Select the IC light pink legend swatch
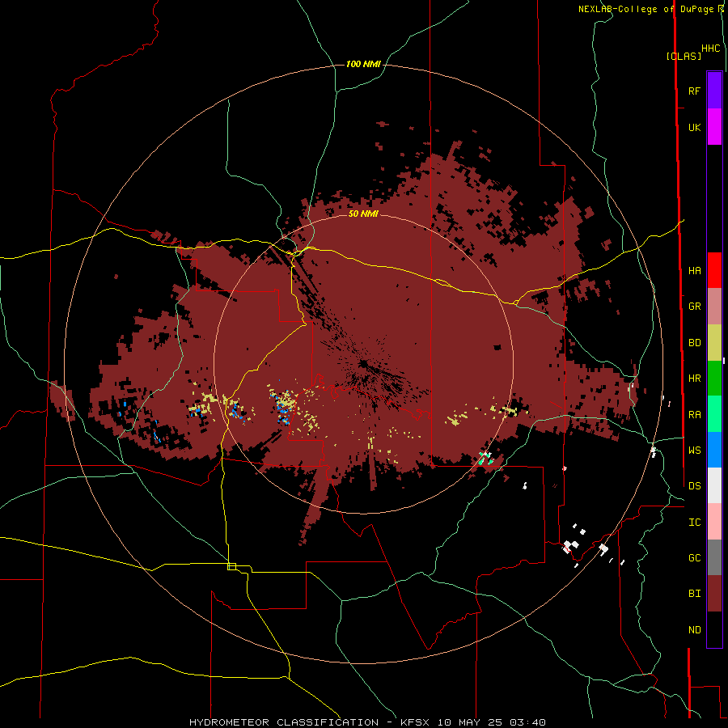 [x=714, y=522]
